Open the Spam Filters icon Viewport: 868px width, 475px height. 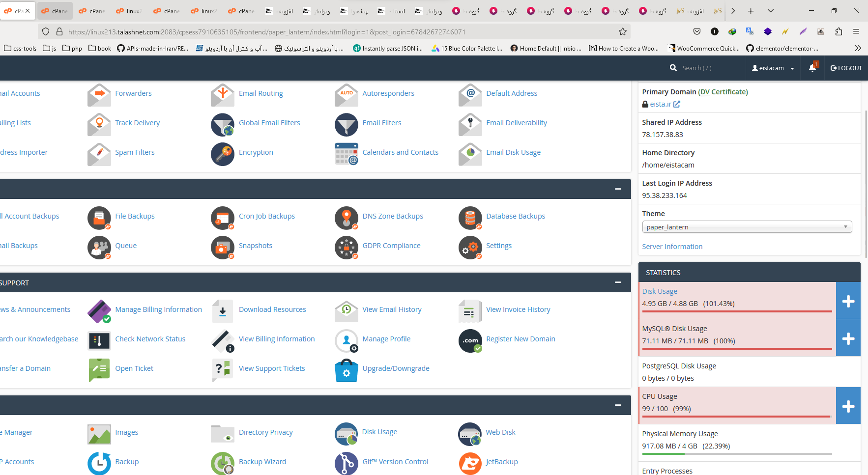[99, 154]
